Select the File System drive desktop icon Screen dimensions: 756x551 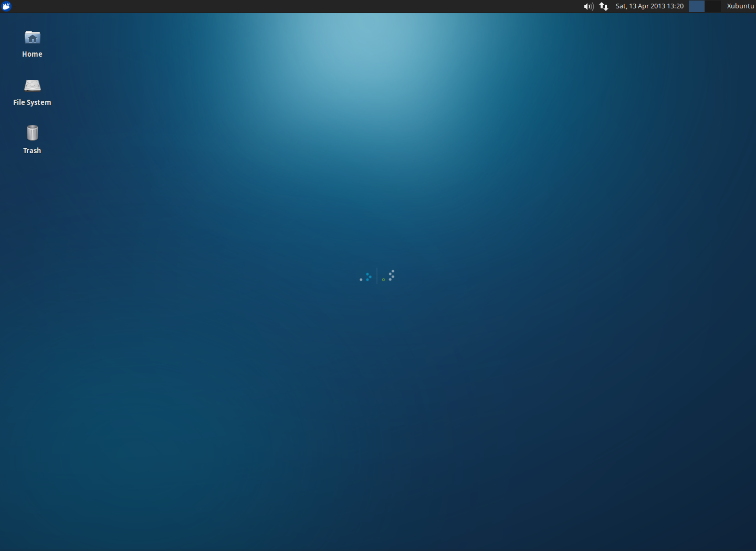pyautogui.click(x=33, y=86)
